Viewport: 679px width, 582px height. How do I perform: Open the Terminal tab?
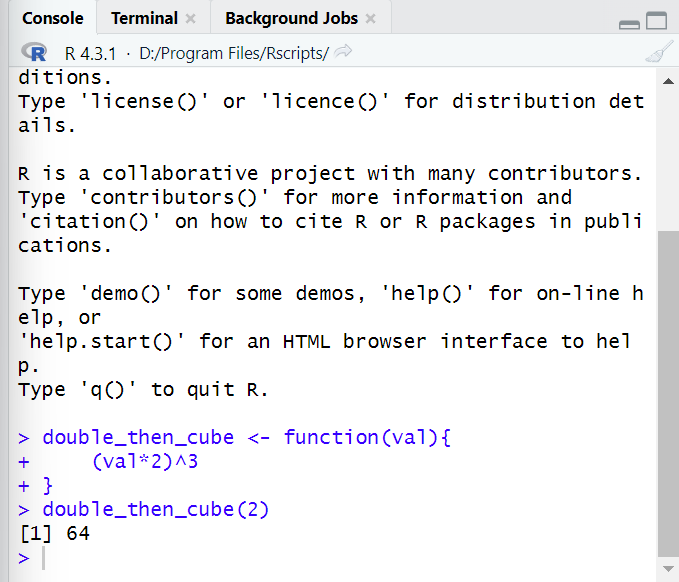point(144,19)
